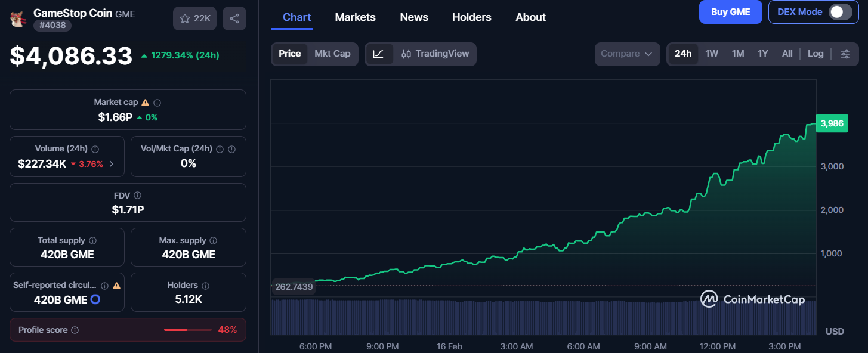Click the 1279.34% (24h) change text
Image resolution: width=868 pixels, height=353 pixels.
tap(185, 55)
